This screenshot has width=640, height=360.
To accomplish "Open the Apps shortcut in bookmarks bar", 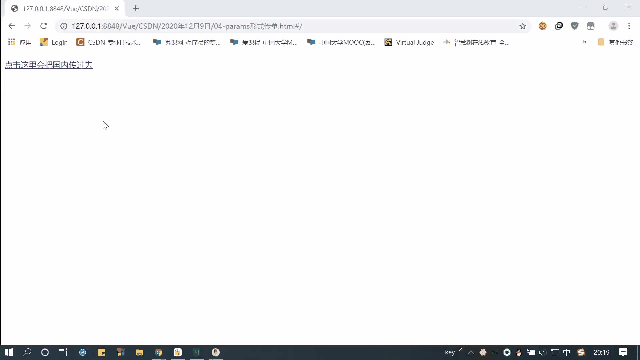I will (x=19, y=42).
